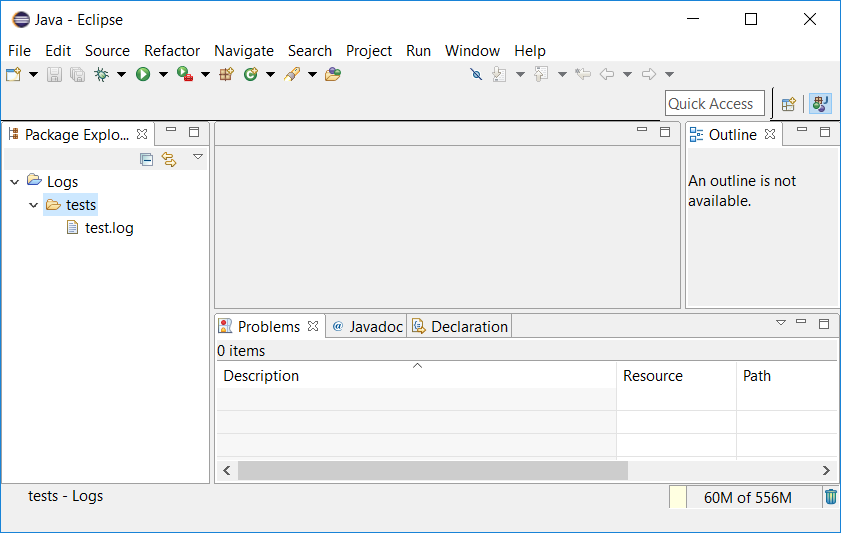Click the Description column header
The height and width of the screenshot is (533, 841).
(x=261, y=376)
